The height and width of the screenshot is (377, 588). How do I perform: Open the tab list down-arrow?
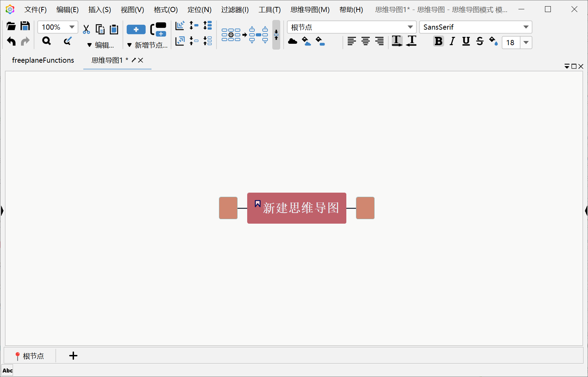567,66
